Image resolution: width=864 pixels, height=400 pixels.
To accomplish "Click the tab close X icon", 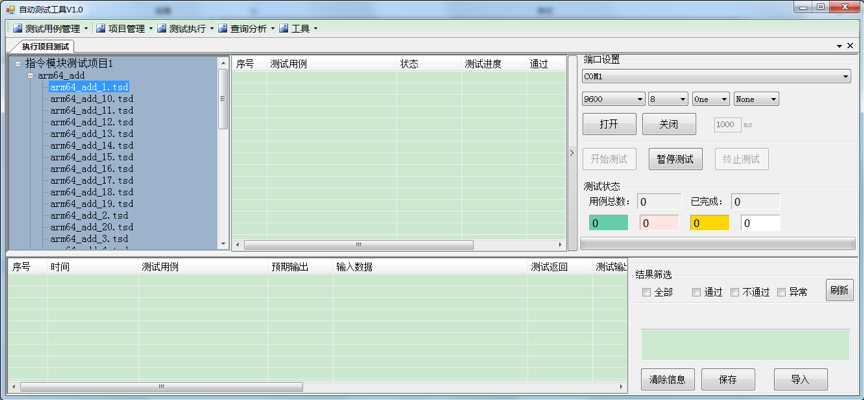I will [849, 46].
